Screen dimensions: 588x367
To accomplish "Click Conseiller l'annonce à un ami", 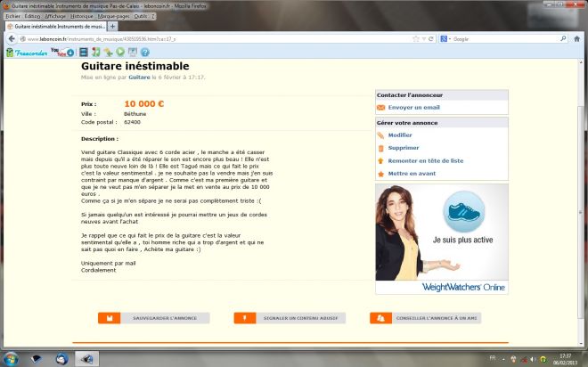I will click(426, 318).
